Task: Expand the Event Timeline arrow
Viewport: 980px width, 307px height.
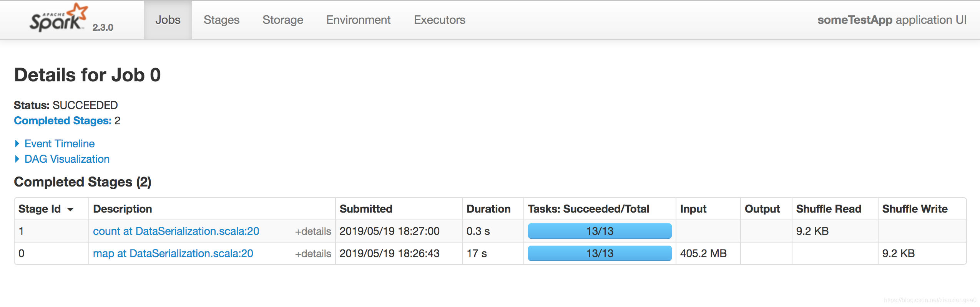Action: coord(17,144)
